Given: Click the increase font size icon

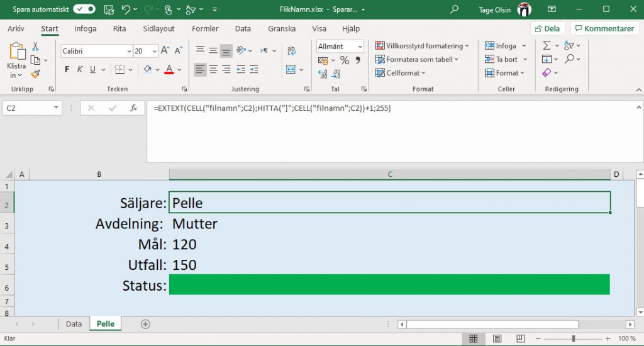Looking at the screenshot, I should 165,51.
